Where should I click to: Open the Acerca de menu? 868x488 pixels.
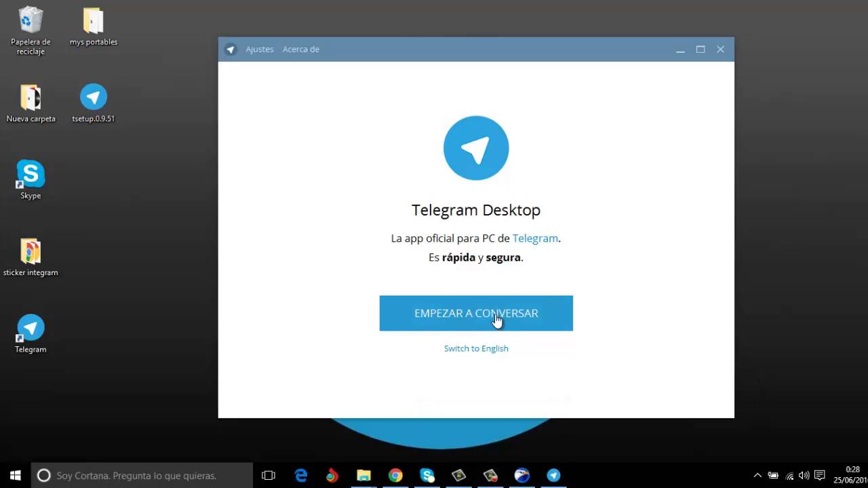coord(301,49)
